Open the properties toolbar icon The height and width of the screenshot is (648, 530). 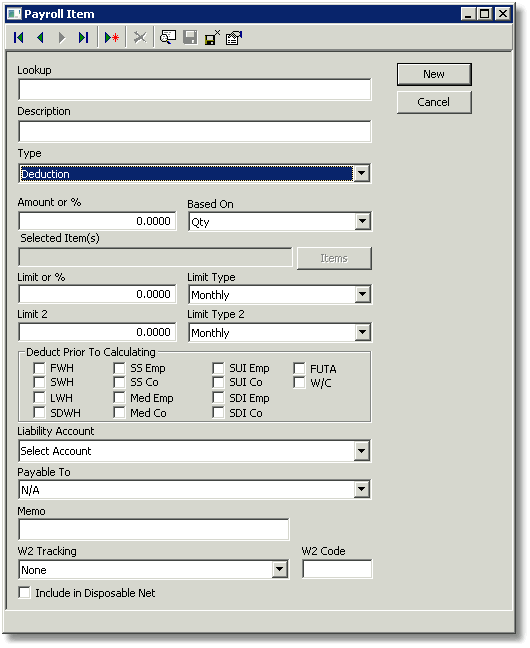pyautogui.click(x=234, y=38)
